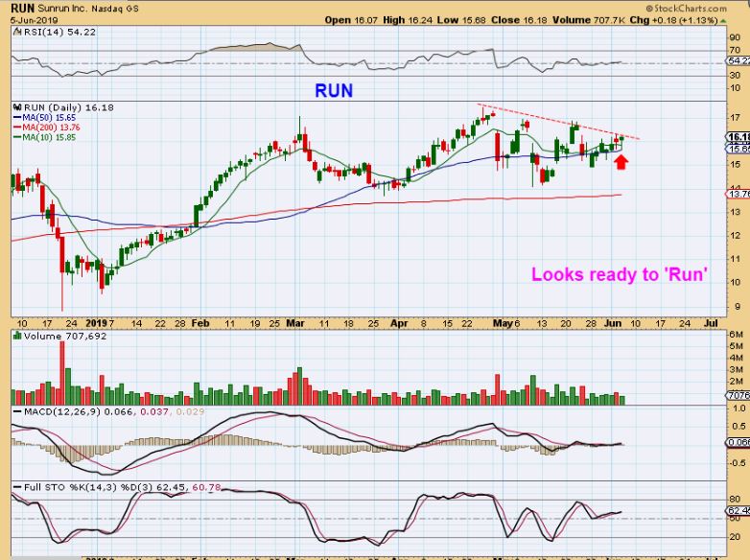Screen dimensions: 750x560
Task: Click the 30 level on RSI axis
Action: 735,76
